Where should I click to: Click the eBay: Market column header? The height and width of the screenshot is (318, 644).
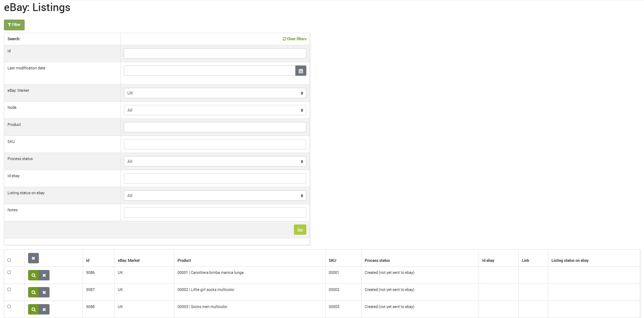click(x=128, y=260)
